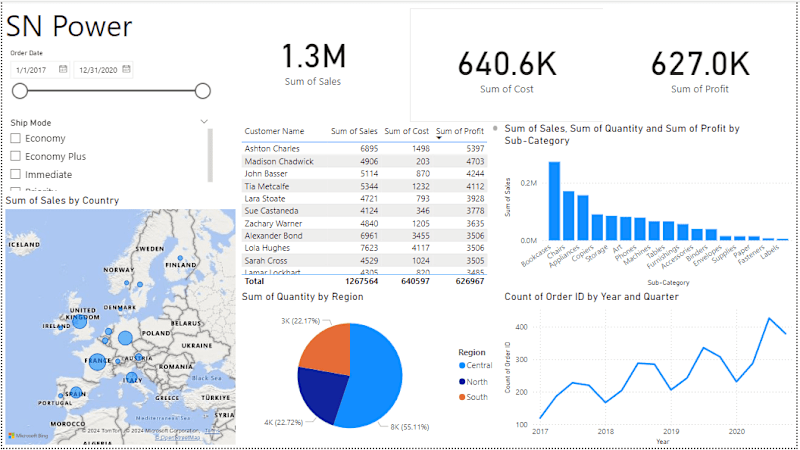Click the Microsoft Bing map logo link
The width and height of the screenshot is (800, 450).
[x=28, y=436]
